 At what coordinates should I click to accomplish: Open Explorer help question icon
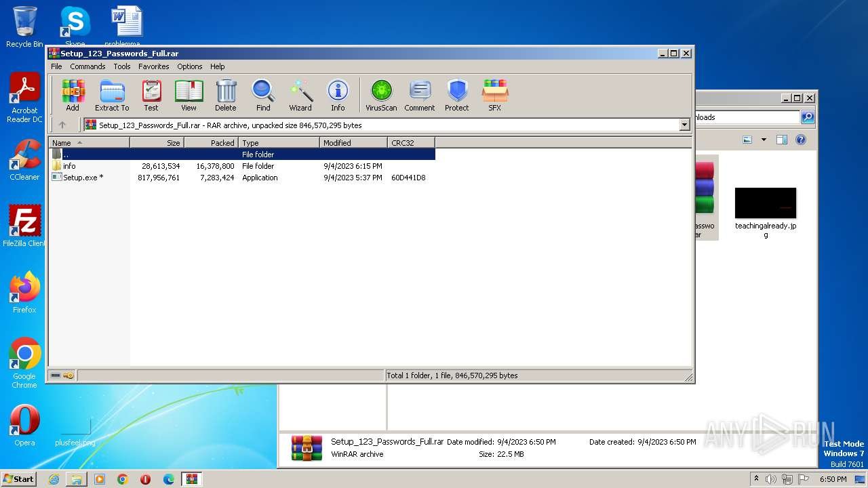801,140
